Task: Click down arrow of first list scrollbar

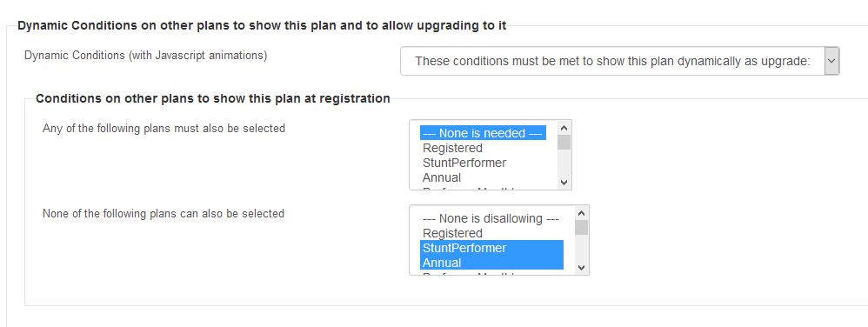Action: pyautogui.click(x=564, y=182)
